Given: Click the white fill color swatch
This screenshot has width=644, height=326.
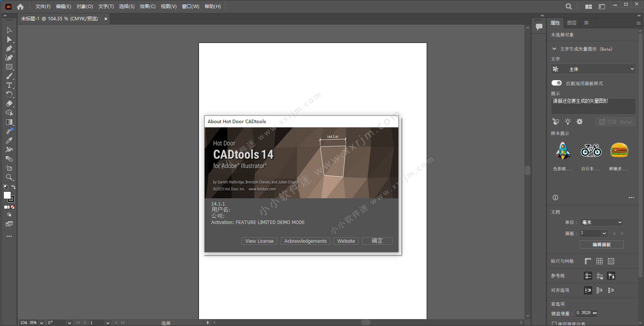Looking at the screenshot, I should (x=7, y=195).
